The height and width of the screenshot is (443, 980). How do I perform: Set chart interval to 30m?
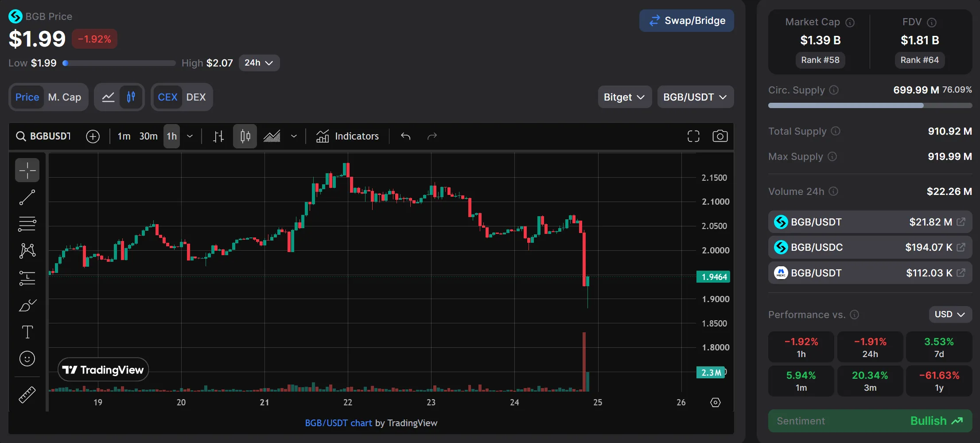tap(148, 136)
